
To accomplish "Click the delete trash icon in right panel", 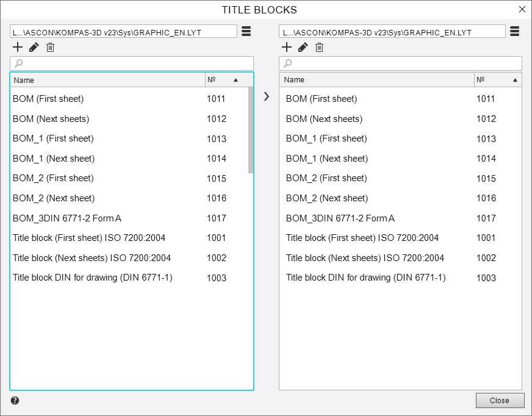I will click(319, 48).
